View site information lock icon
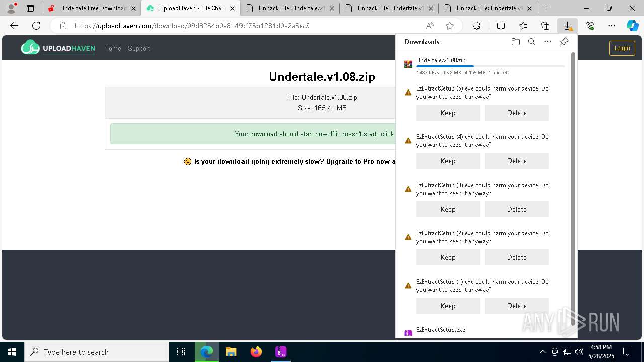This screenshot has height=362, width=644. (x=63, y=26)
